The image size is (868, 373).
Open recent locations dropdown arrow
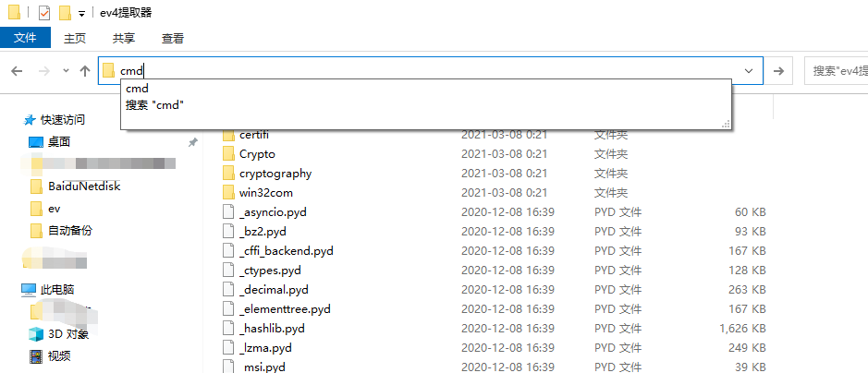coord(66,71)
